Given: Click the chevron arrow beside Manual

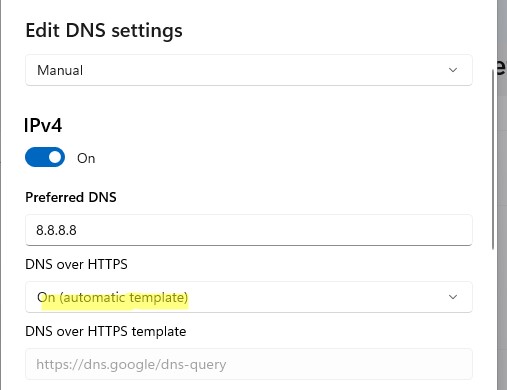Looking at the screenshot, I should point(453,70).
